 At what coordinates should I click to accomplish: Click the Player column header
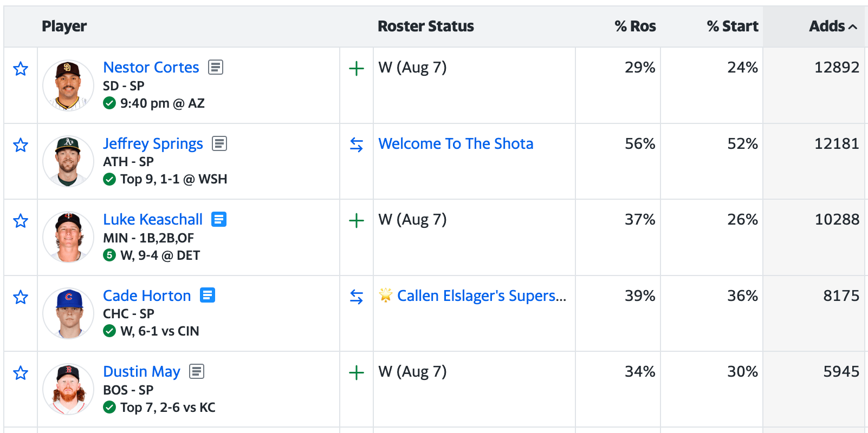click(x=64, y=26)
